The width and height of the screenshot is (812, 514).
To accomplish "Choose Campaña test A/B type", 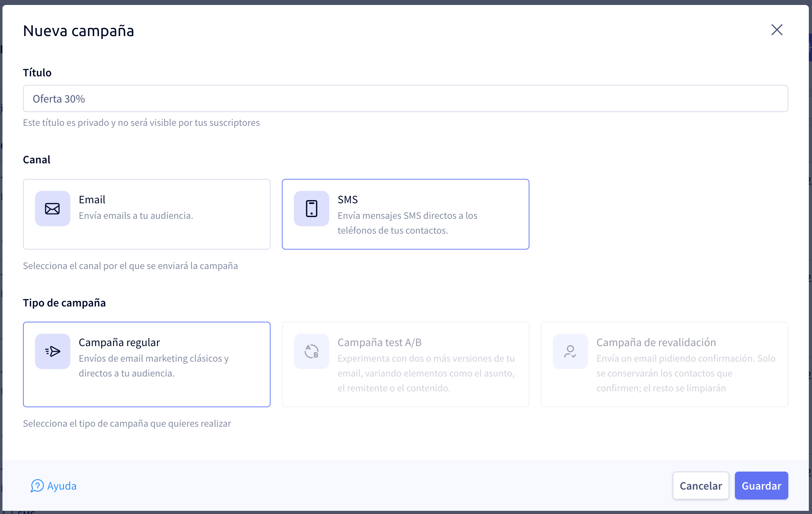I will [x=405, y=364].
